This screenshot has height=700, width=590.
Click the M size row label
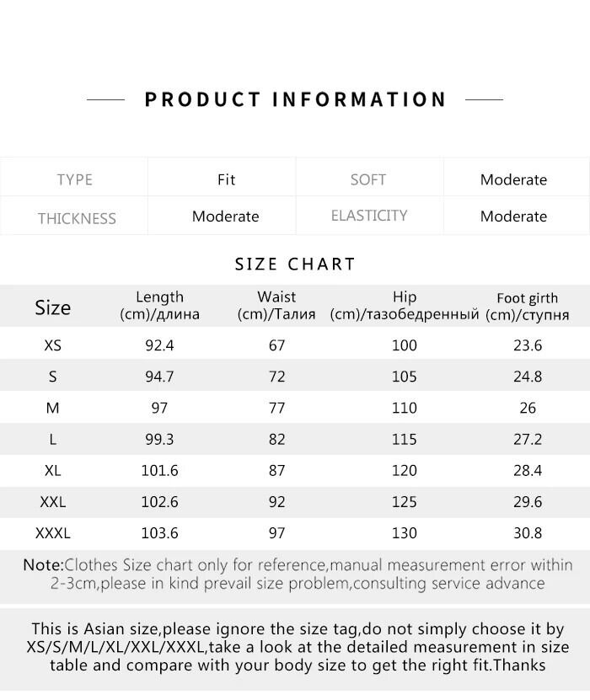[x=52, y=408]
